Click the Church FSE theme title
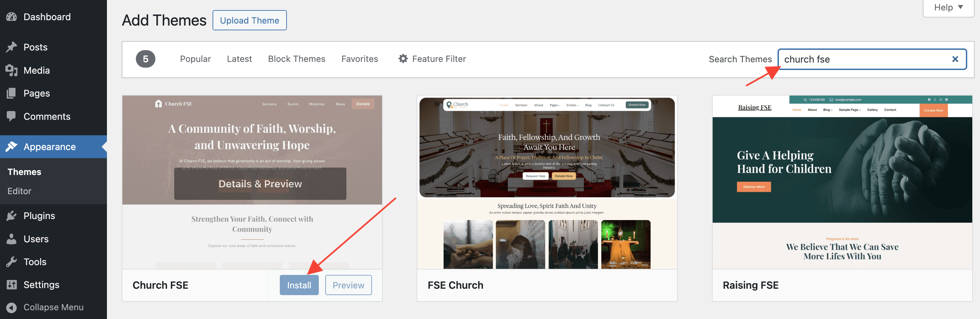This screenshot has height=319, width=980. click(x=160, y=285)
